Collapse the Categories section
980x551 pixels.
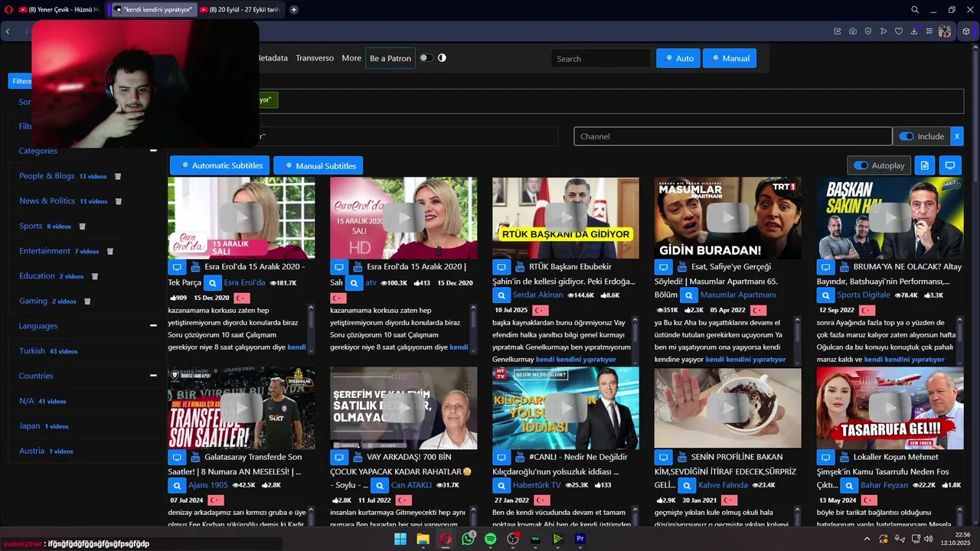tap(153, 151)
